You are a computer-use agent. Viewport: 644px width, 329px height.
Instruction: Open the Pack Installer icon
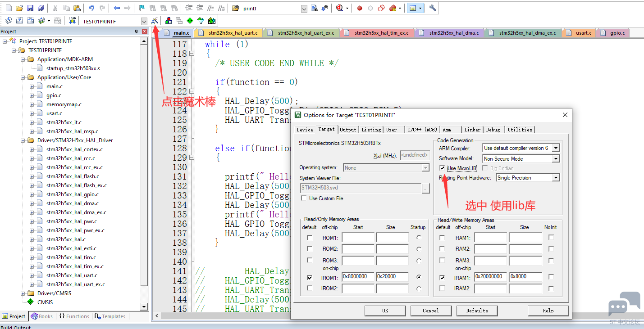click(212, 21)
